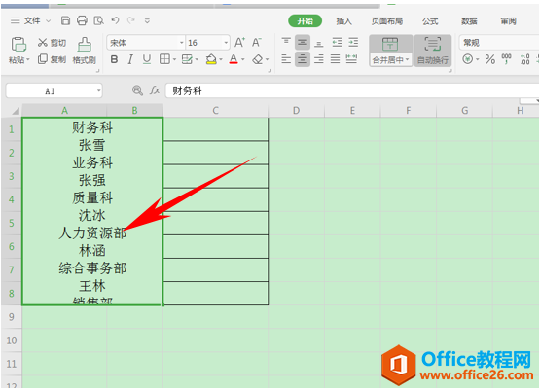This screenshot has height=392, width=540.
Task: Click the eraser clear format icon
Action: [257, 60]
